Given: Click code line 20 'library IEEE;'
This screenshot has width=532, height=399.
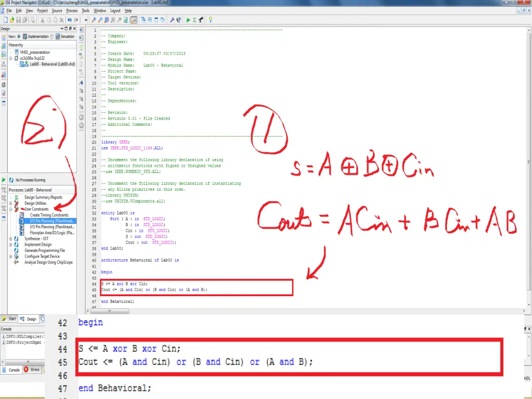Looking at the screenshot, I should 115,142.
